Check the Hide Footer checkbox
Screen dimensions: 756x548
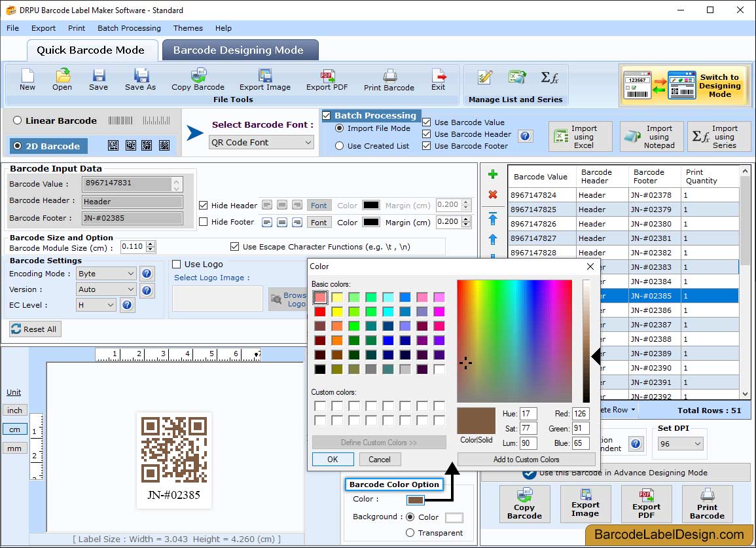click(204, 222)
